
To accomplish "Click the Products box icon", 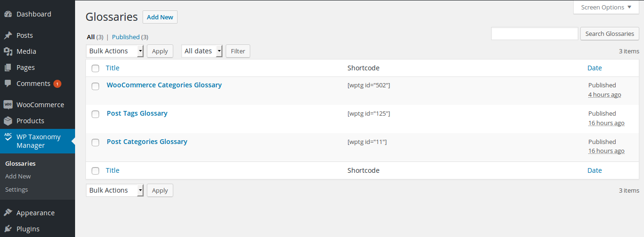I will point(8,121).
